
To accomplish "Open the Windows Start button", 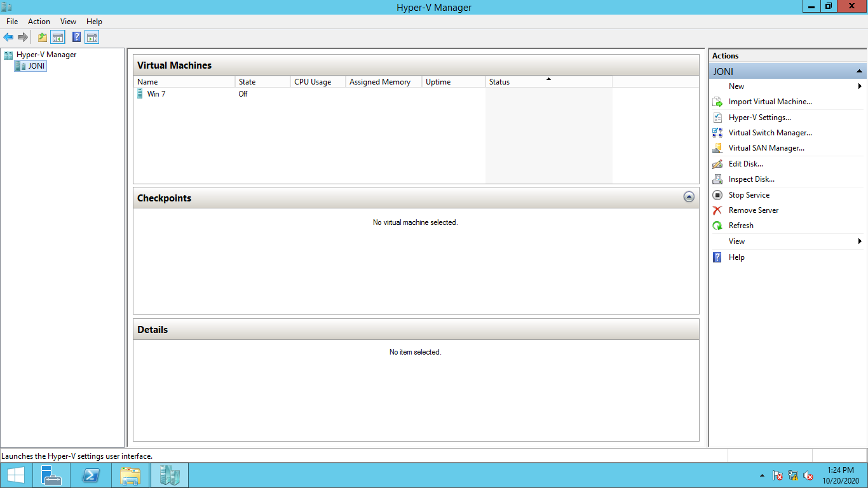I will [x=16, y=475].
